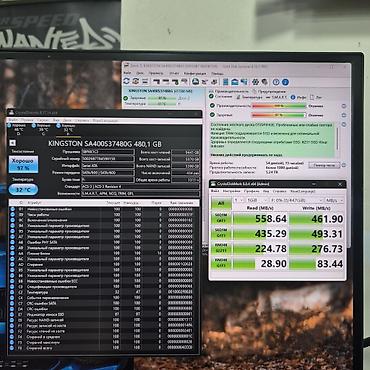Open the Профиль menu in CrystalDiskMark
Image resolution: width=370 pixels, height=370 pixels.
coord(251,191)
